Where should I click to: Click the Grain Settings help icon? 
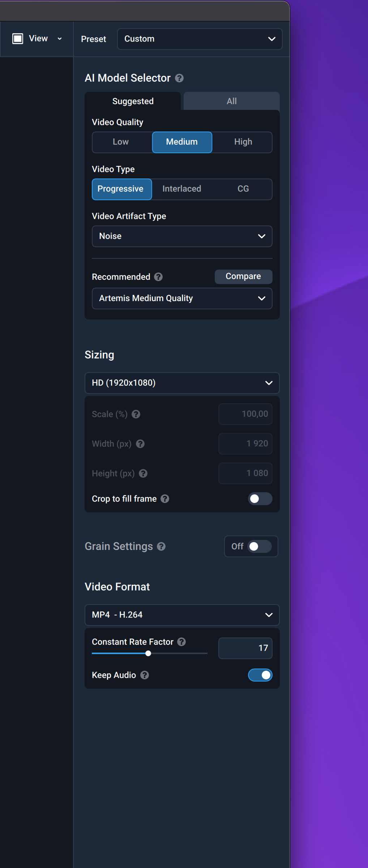(x=161, y=546)
